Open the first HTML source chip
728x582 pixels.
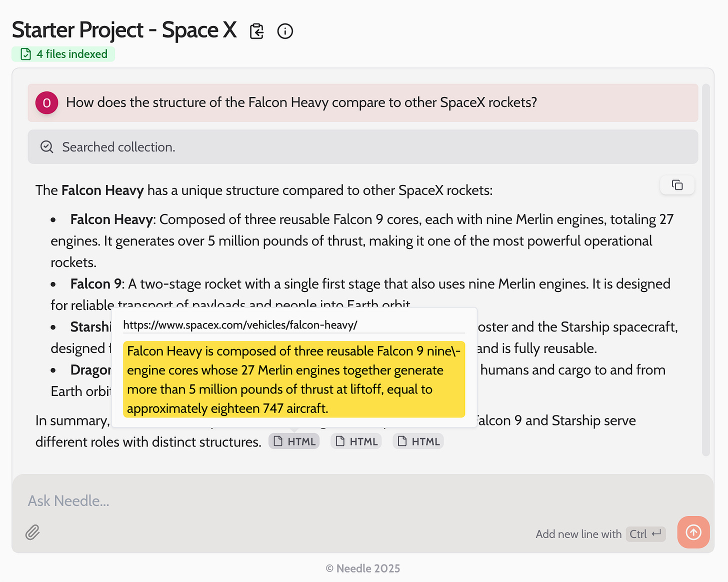point(294,441)
